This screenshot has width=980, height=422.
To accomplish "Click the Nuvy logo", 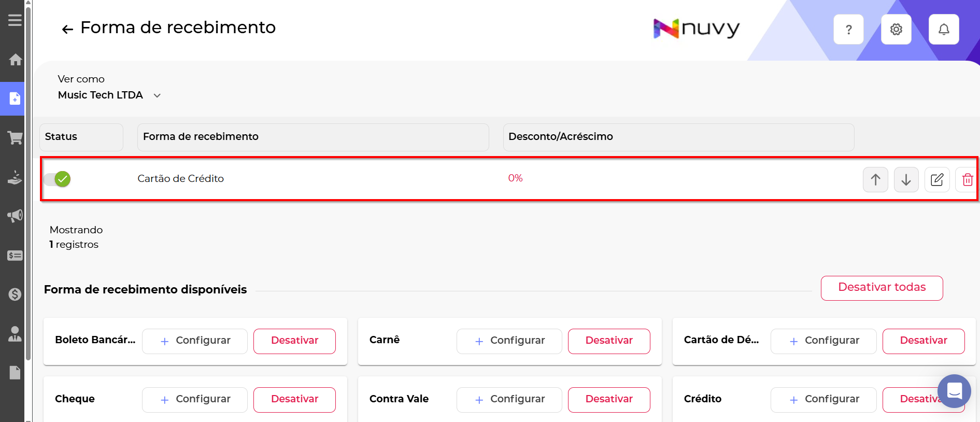I will 696,29.
